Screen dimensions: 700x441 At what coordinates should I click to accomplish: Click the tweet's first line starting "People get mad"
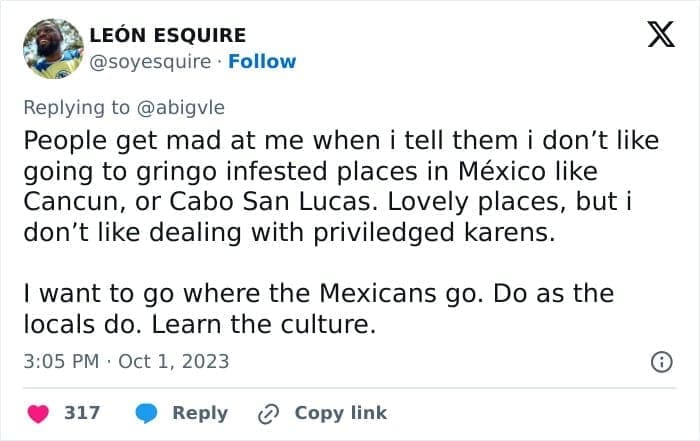coord(340,140)
